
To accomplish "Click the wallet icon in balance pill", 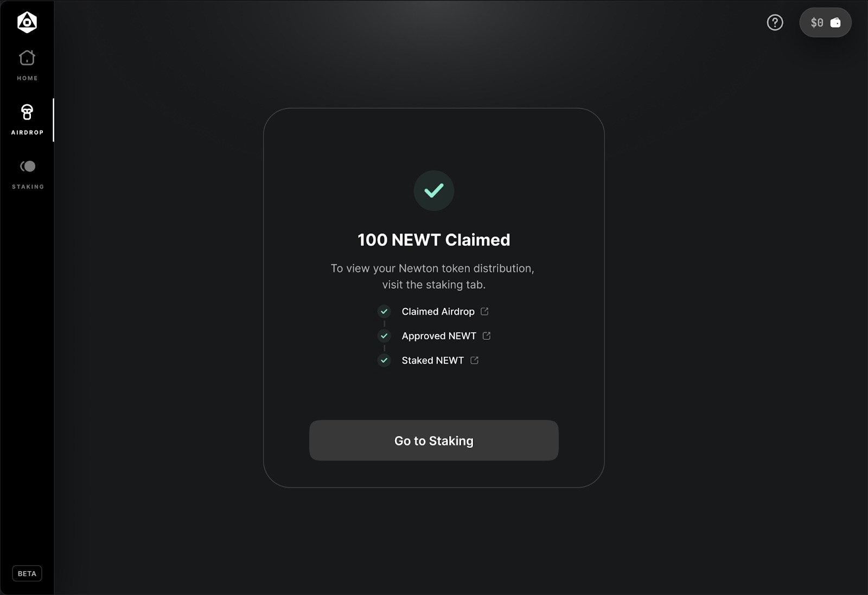I will (x=835, y=22).
